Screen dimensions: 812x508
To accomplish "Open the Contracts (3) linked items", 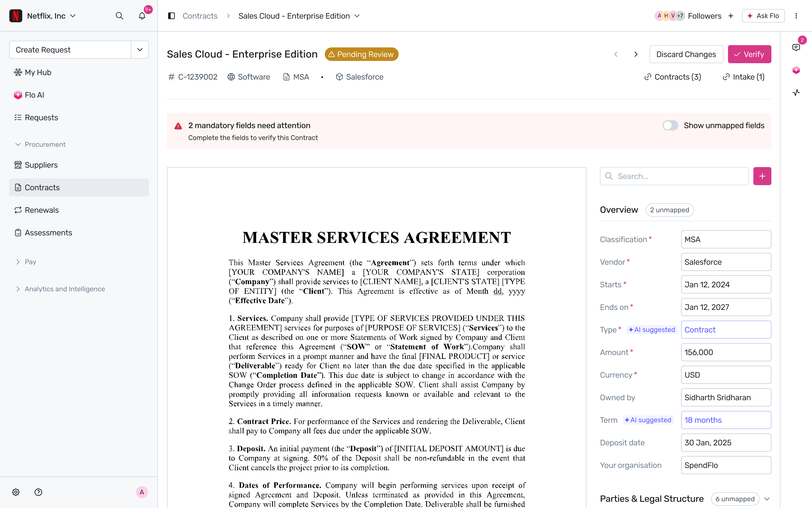I will point(672,77).
